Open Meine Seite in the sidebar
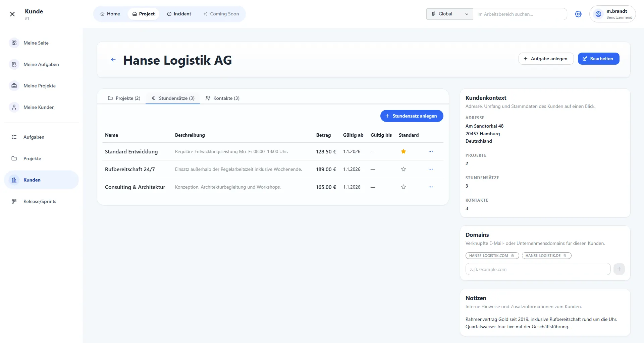This screenshot has height=343, width=644. pos(42,43)
